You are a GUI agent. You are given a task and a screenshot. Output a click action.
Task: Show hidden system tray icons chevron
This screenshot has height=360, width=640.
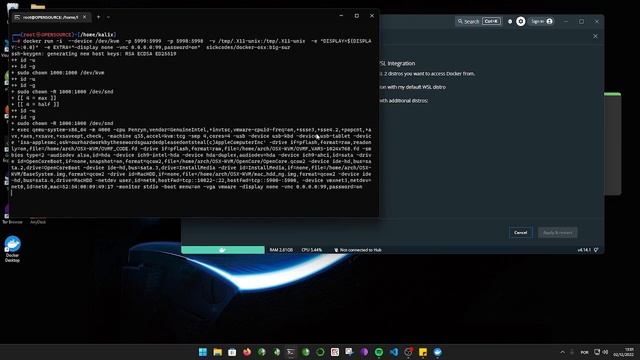pos(562,352)
